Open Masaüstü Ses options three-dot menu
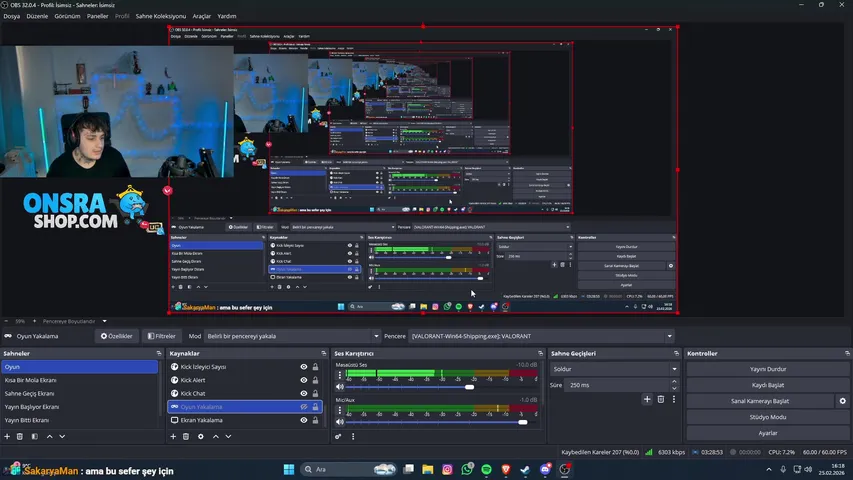This screenshot has width=853, height=480. (x=340, y=375)
